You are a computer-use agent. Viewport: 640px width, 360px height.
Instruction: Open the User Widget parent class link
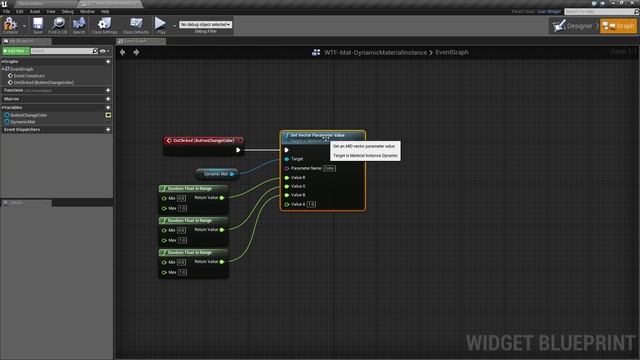tap(549, 11)
